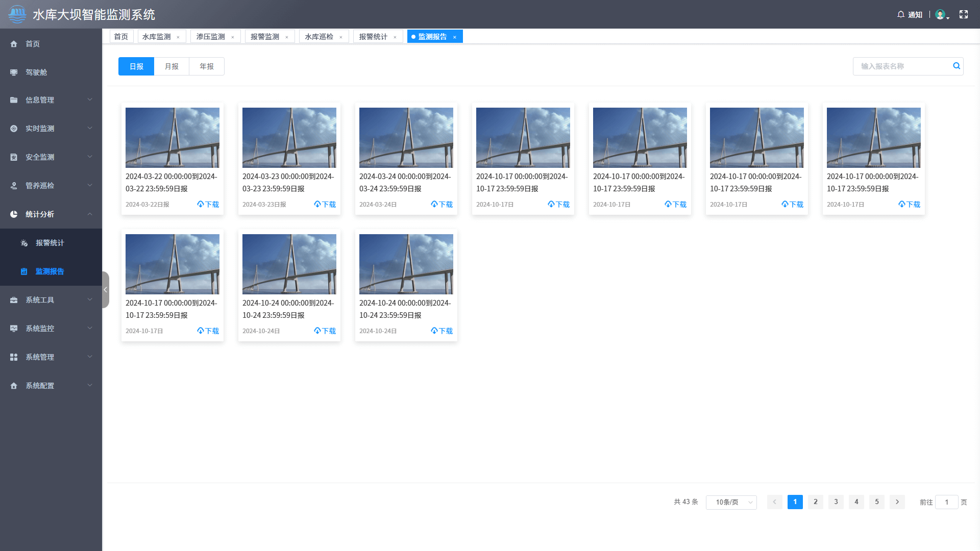Switch to 月报 report type
This screenshot has width=980, height=551.
[171, 66]
